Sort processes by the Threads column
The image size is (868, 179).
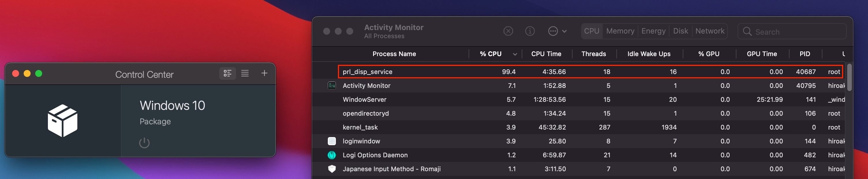coord(593,54)
